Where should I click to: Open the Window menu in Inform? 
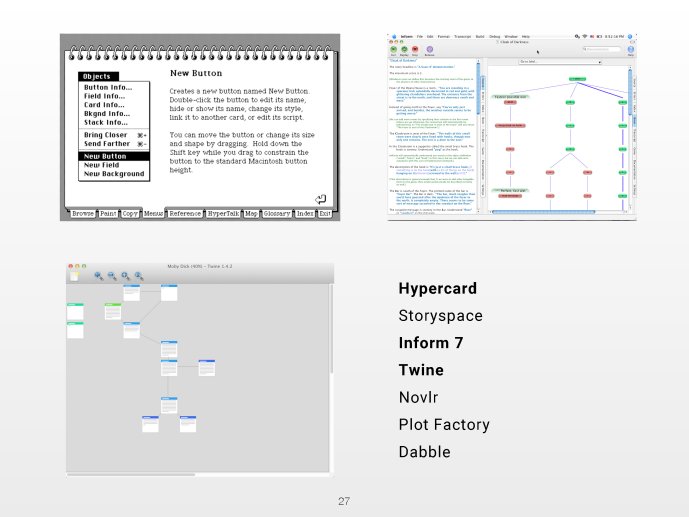tap(511, 36)
